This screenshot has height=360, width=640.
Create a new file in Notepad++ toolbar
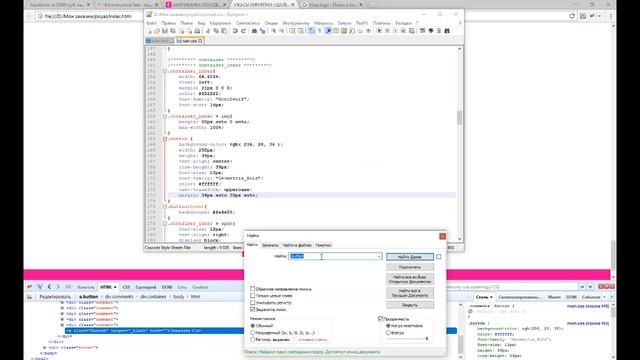pos(149,31)
